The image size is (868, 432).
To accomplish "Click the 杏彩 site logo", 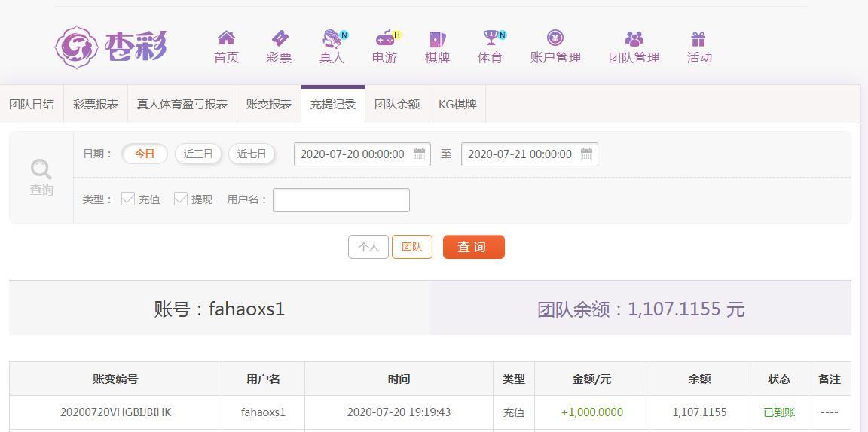I will click(111, 47).
